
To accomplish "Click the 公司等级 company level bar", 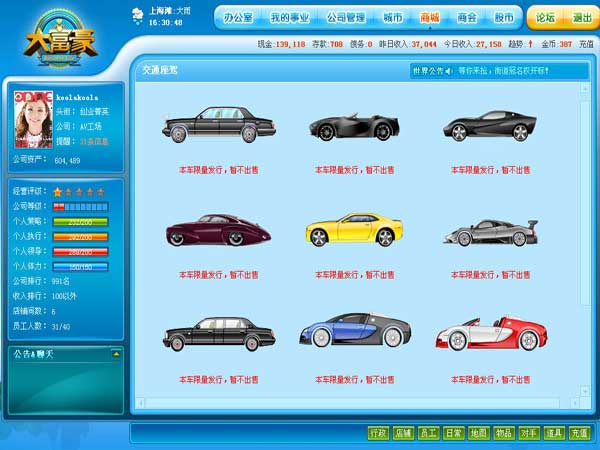I will [x=81, y=207].
